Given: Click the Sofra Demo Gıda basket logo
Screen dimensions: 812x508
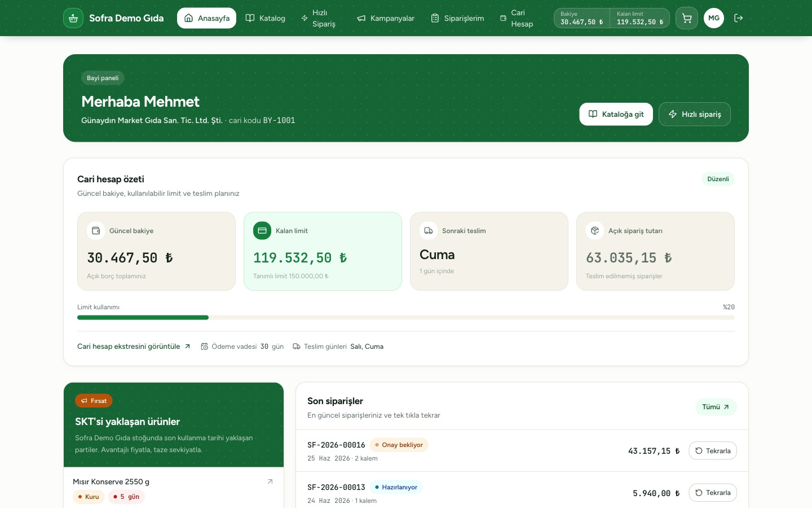Looking at the screenshot, I should coord(73,18).
